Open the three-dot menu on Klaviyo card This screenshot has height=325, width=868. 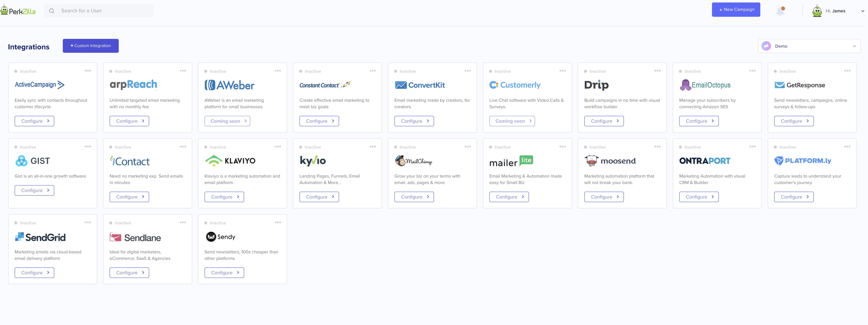click(278, 146)
